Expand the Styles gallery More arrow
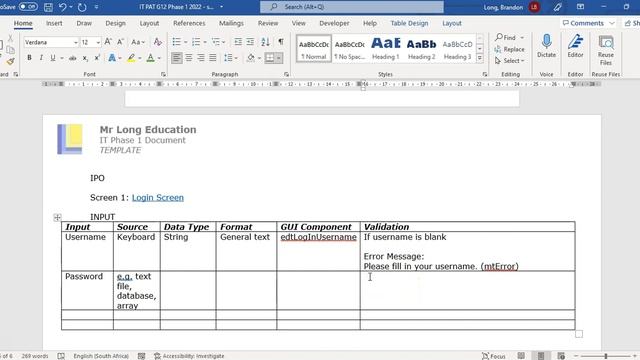 [x=480, y=58]
